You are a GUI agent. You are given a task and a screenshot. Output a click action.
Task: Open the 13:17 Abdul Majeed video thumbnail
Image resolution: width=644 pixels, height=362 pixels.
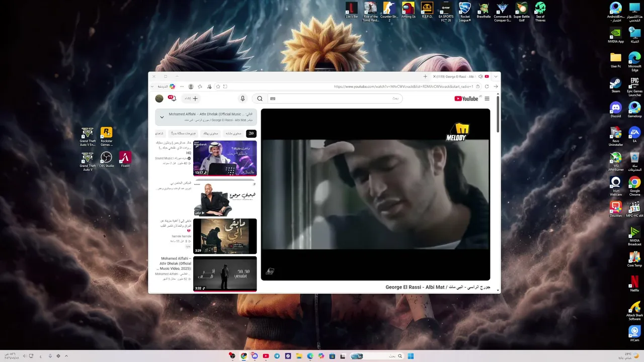pyautogui.click(x=225, y=158)
